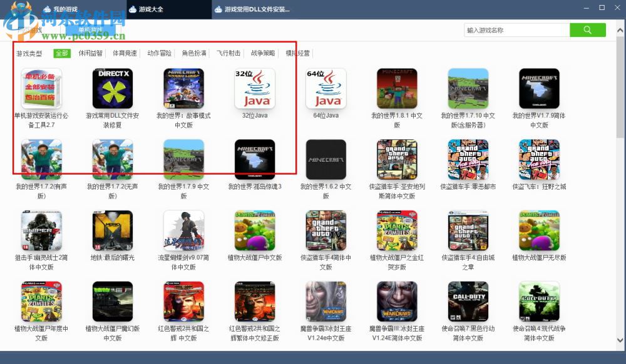626x364 pixels.
Task: Open 我的世界1.8.1中文版 game icon
Action: [397, 89]
